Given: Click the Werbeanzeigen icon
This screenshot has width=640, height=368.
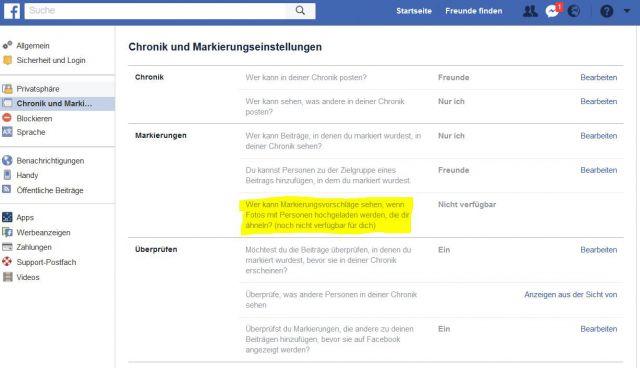Looking at the screenshot, I should click(x=7, y=232).
